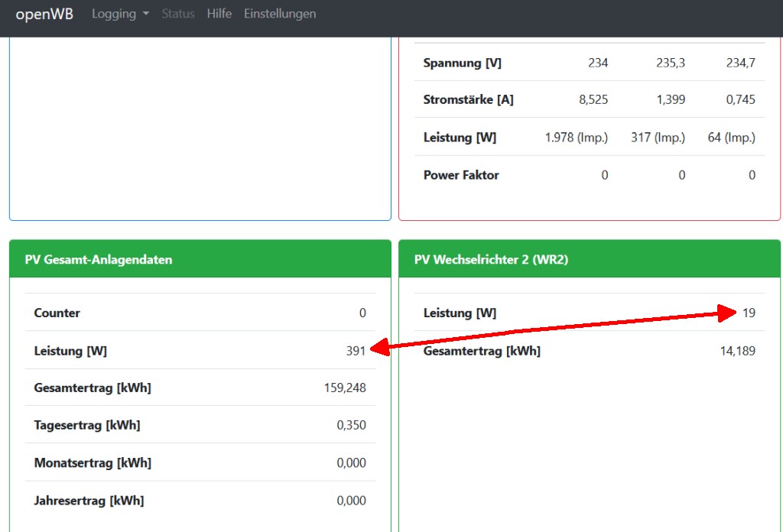Click the openWB brand logo
This screenshot has width=783, height=532.
click(44, 14)
